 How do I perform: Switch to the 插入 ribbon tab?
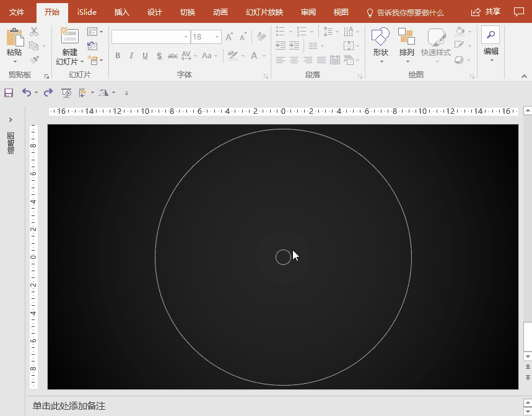tap(122, 12)
